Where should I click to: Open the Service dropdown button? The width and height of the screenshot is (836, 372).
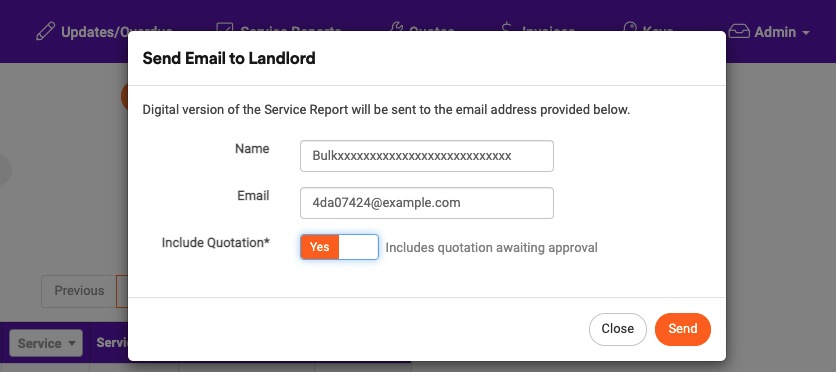[46, 343]
